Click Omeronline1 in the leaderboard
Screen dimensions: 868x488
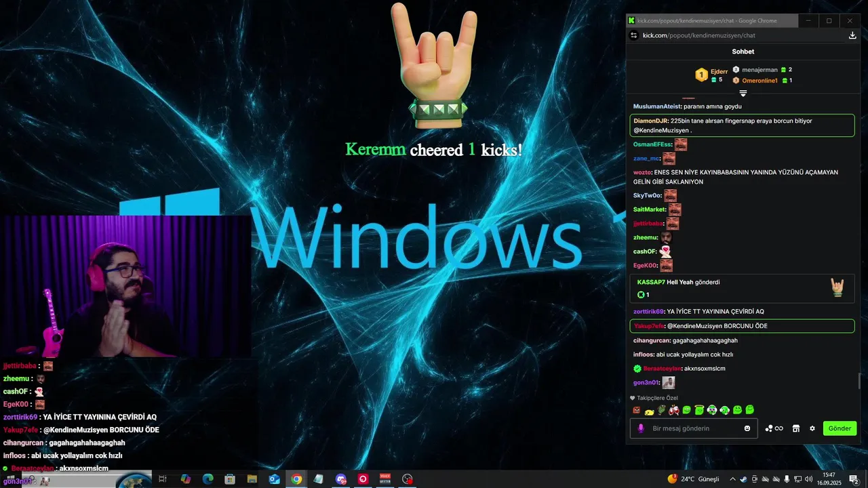[x=759, y=81]
